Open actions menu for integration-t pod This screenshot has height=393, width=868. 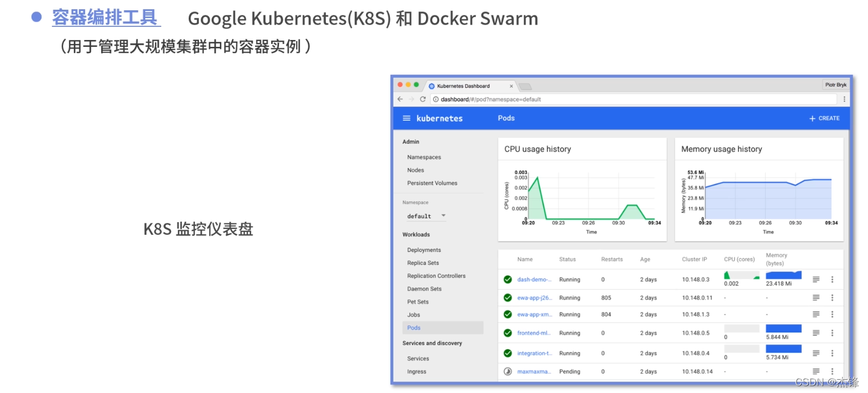(833, 353)
